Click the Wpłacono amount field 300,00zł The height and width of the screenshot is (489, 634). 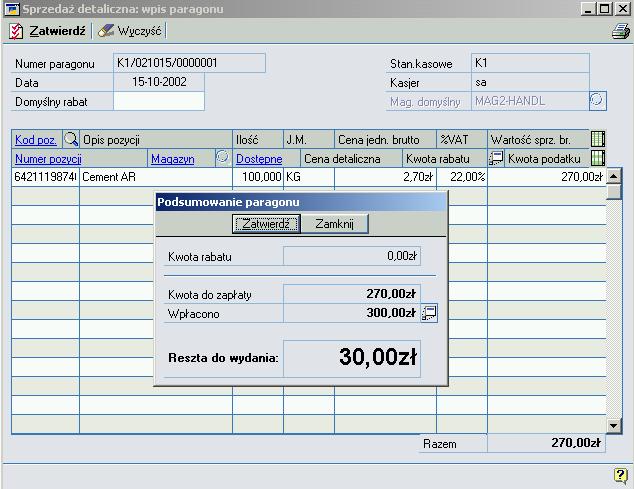(352, 313)
